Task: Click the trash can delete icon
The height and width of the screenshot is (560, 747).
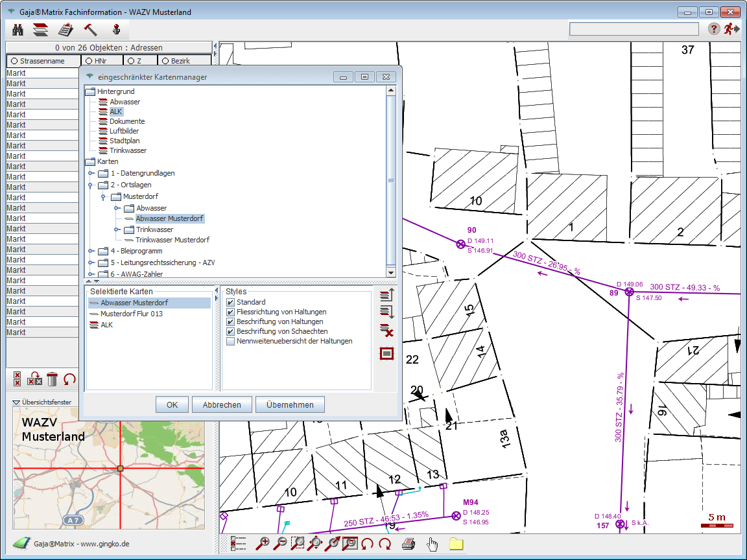Action: (53, 379)
